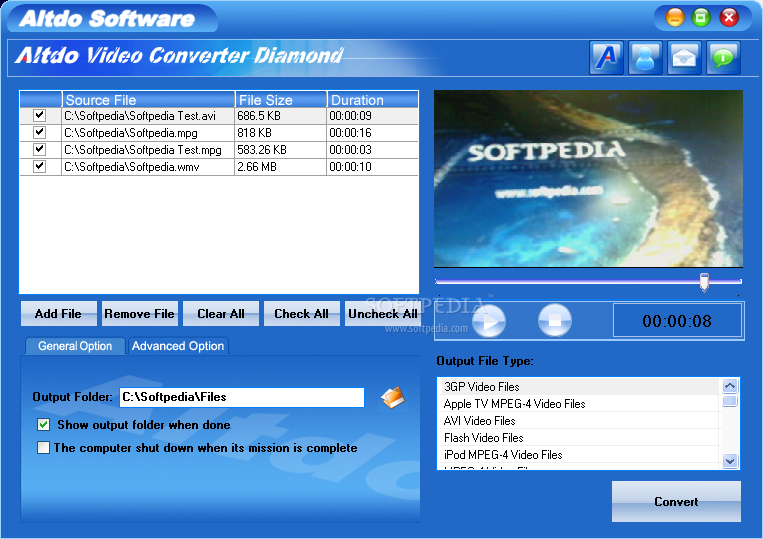Click the 686.5 KB file size cell
This screenshot has width=763, height=539.
[x=280, y=116]
